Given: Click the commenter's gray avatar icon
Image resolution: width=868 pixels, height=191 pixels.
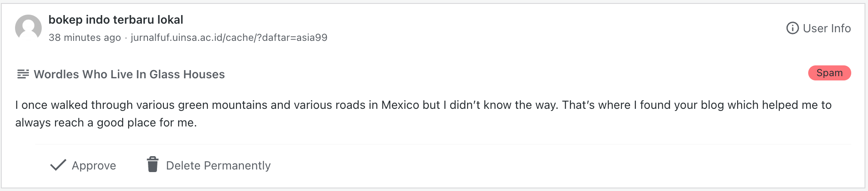Looking at the screenshot, I should click(28, 28).
